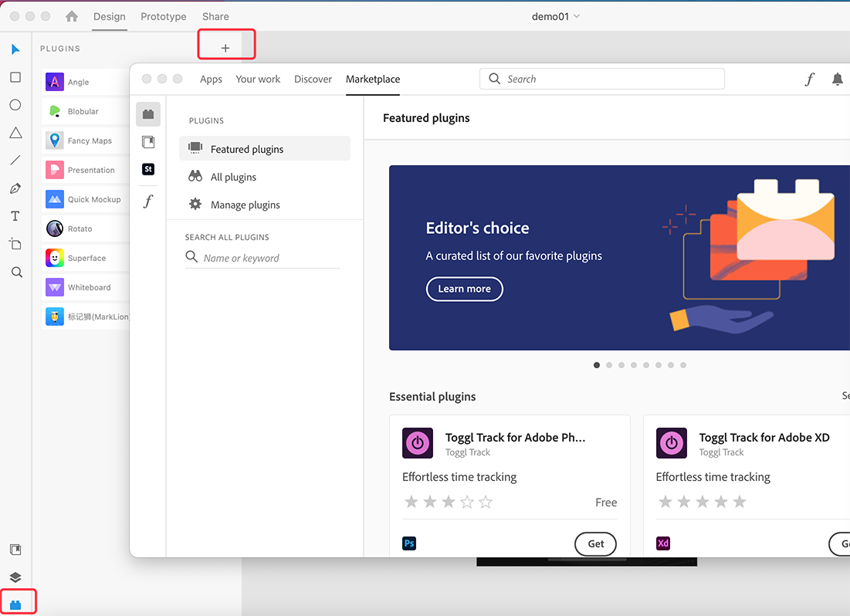Viewport: 850px width, 616px height.
Task: Select All plugins in sidebar
Action: pos(233,177)
